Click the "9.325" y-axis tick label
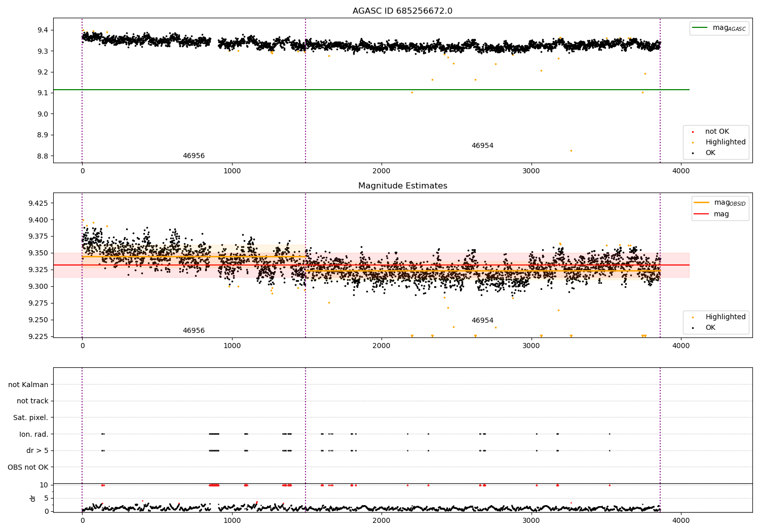The width and height of the screenshot is (760, 532). click(39, 270)
